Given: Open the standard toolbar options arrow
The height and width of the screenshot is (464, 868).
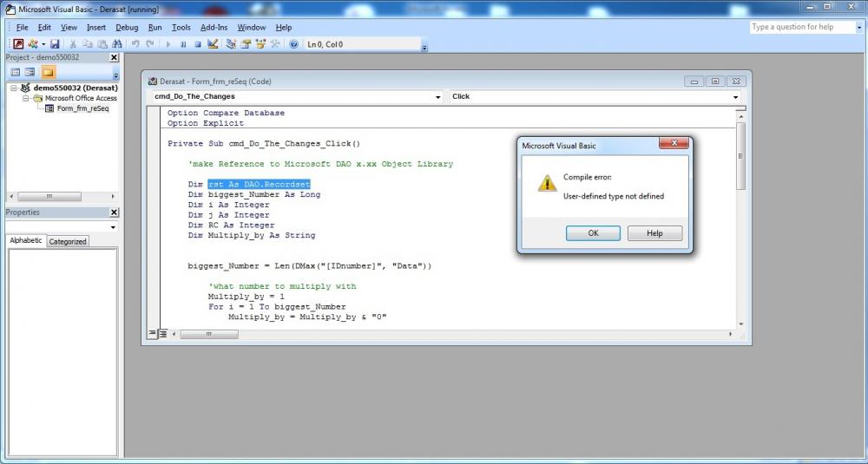Looking at the screenshot, I should [424, 48].
